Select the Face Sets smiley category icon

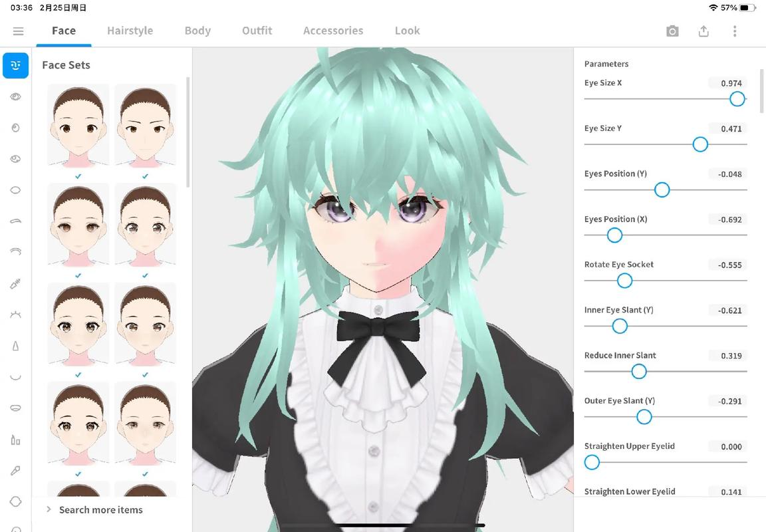tap(16, 65)
